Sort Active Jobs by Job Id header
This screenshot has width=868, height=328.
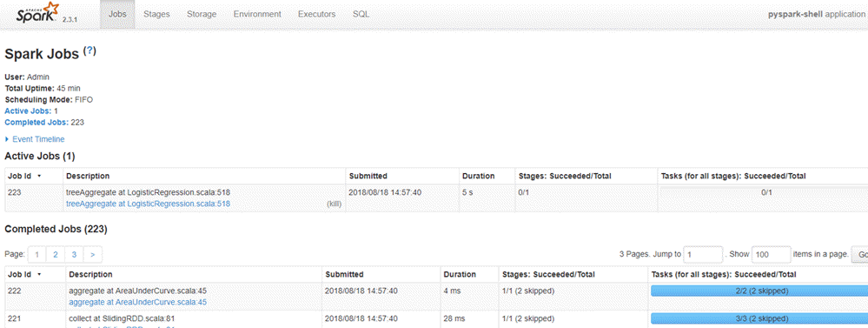click(24, 177)
